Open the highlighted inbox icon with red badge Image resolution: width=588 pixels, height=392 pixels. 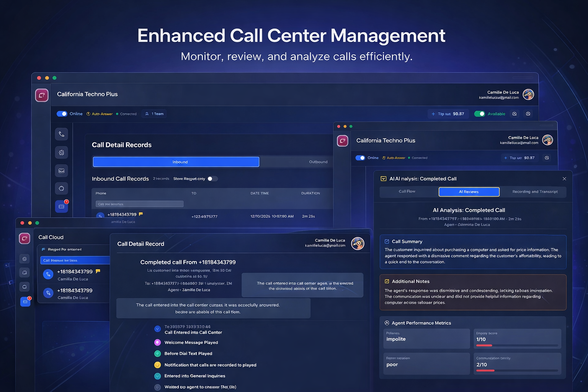point(61,207)
